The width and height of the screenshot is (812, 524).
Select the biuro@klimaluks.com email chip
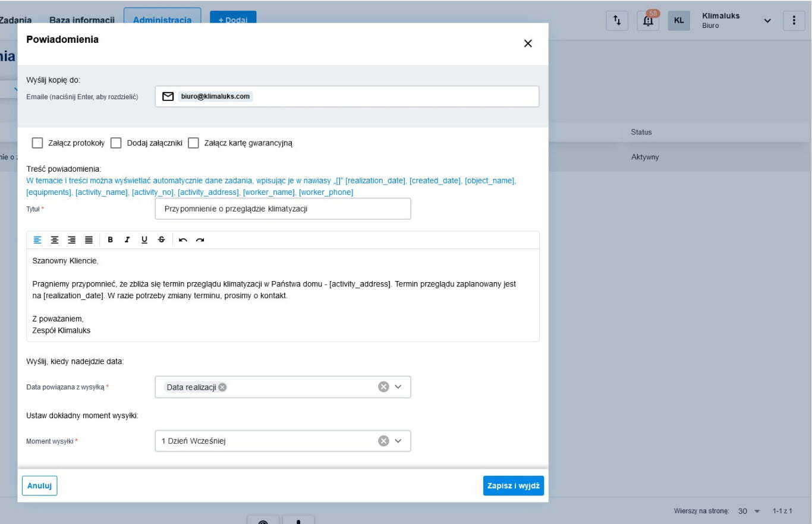(215, 96)
